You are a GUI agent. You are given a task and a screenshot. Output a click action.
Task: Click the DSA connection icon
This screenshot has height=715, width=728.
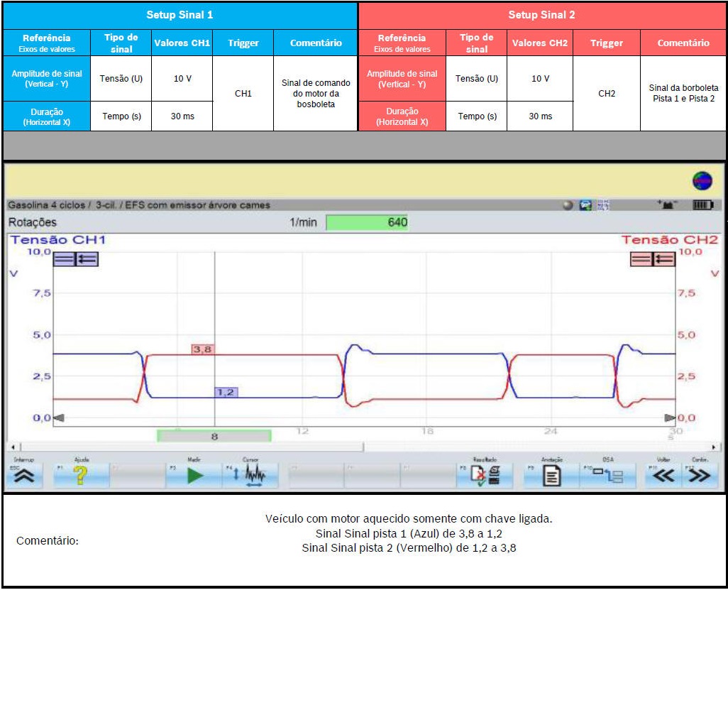[x=608, y=476]
